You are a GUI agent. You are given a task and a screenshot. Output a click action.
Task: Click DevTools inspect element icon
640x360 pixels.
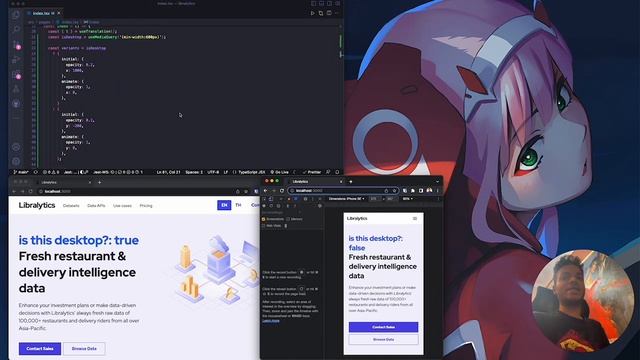coord(264,199)
